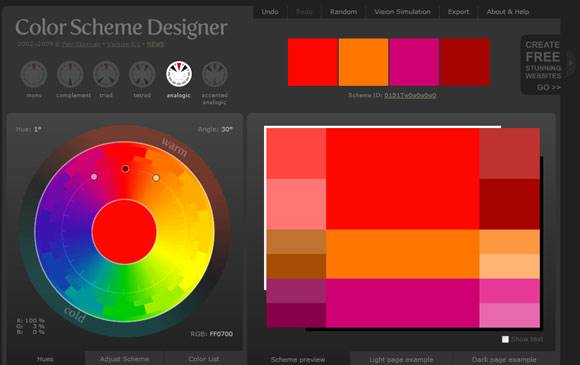Open the NEWS link under the title
This screenshot has width=580, height=365.
pyautogui.click(x=155, y=44)
